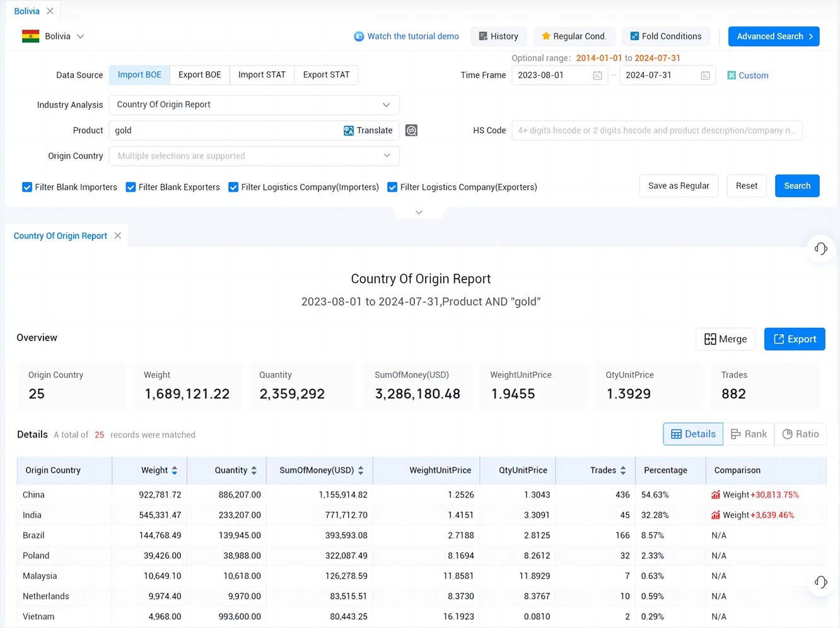Viewport: 840px width, 628px height.
Task: Switch to Details view
Action: pos(693,434)
